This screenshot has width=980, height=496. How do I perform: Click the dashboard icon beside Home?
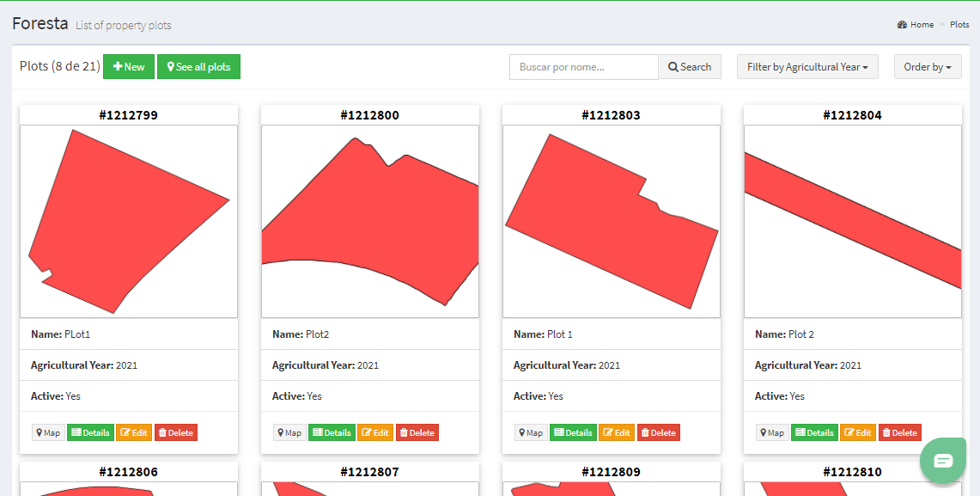click(902, 25)
